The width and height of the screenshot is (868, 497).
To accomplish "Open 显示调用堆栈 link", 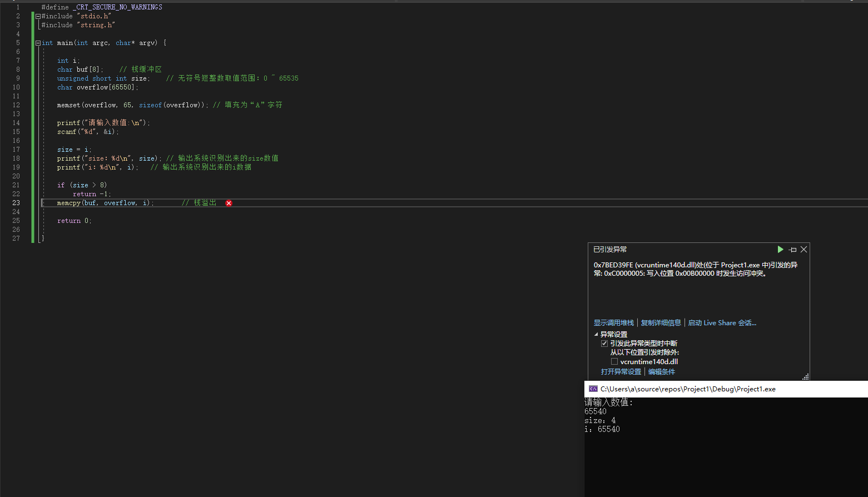I will point(614,323).
